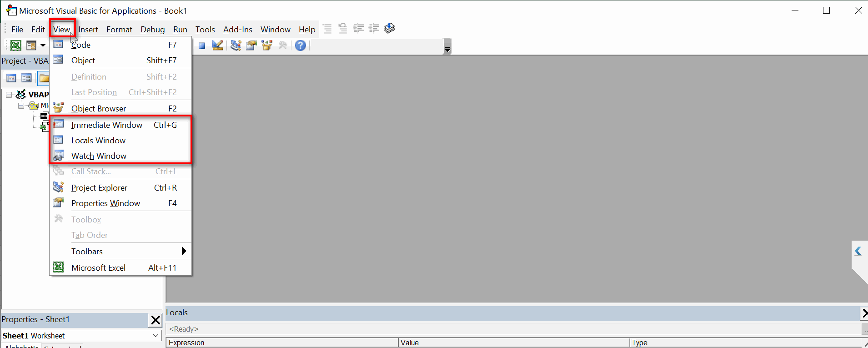
Task: Choose Microsoft Excel menu entry
Action: [x=120, y=268]
